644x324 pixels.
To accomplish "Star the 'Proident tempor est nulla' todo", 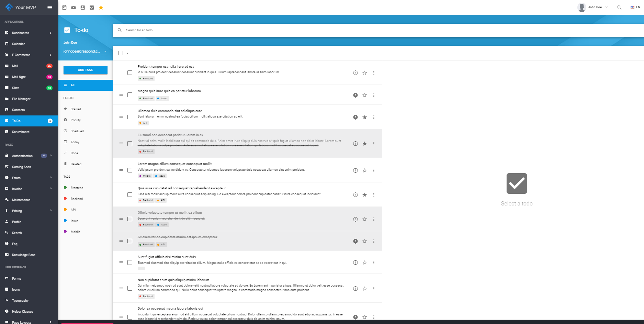I will coord(365,73).
